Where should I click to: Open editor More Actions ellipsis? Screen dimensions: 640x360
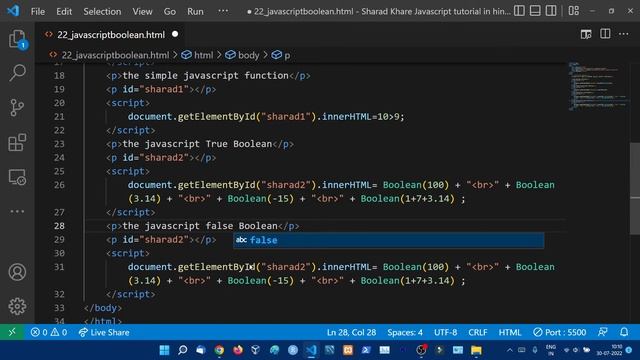coord(623,34)
